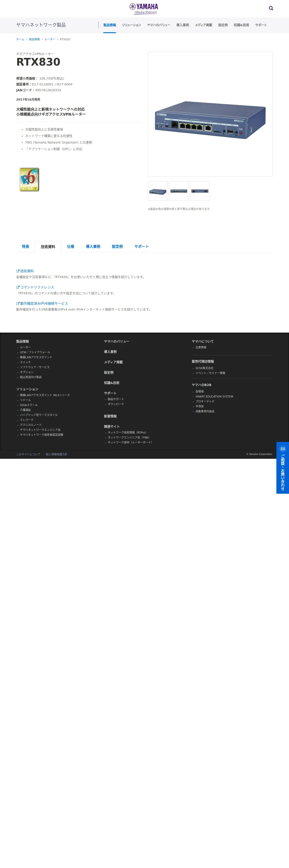Click footer テレワーク link
Viewport: 289px width, 868px height.
tap(27, 420)
